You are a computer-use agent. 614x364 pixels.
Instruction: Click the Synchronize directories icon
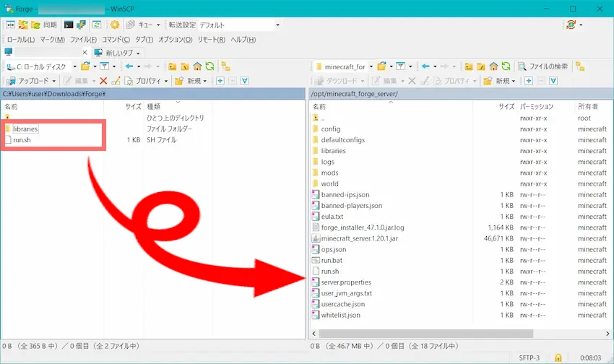[23, 25]
